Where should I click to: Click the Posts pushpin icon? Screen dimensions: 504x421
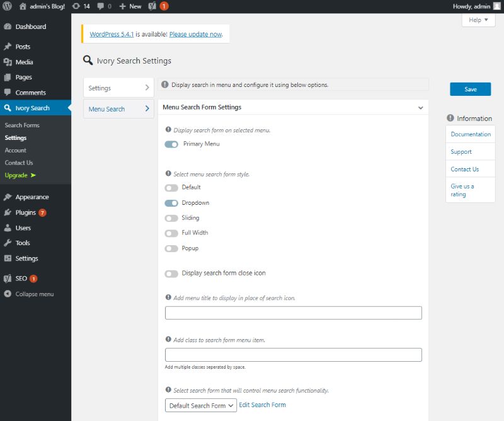[8, 47]
